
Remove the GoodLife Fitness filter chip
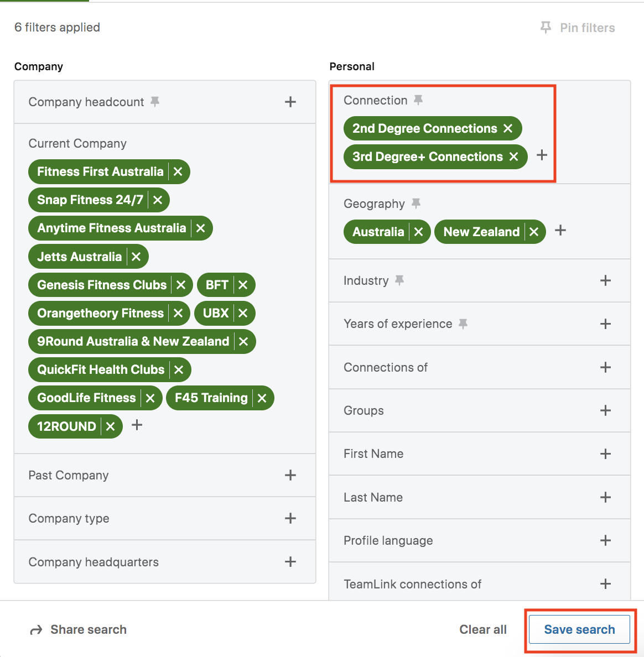click(x=150, y=398)
